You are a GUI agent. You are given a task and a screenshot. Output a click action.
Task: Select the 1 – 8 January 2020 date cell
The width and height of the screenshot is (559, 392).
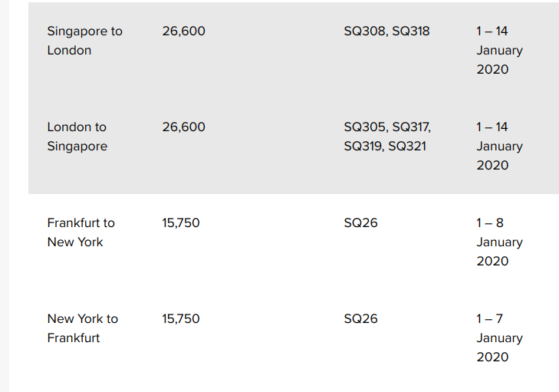click(x=499, y=242)
